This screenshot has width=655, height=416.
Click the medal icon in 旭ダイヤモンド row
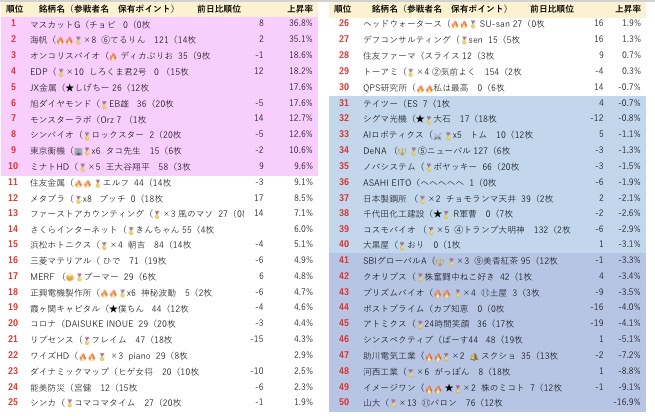pos(103,103)
